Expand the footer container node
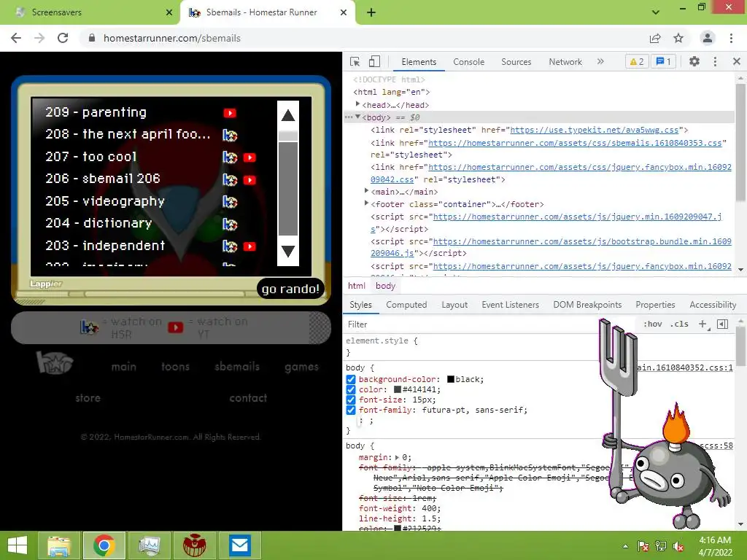Screen dimensions: 747x560 click(366, 203)
